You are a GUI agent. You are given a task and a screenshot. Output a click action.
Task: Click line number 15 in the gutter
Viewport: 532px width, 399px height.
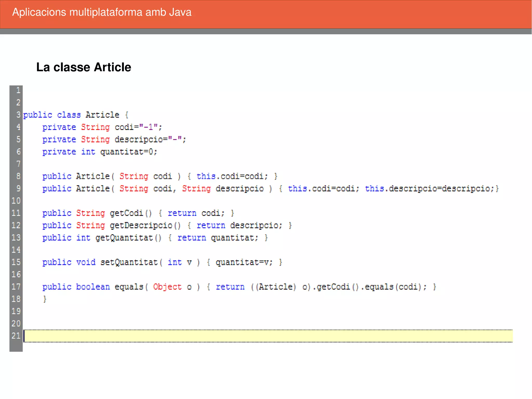click(16, 262)
